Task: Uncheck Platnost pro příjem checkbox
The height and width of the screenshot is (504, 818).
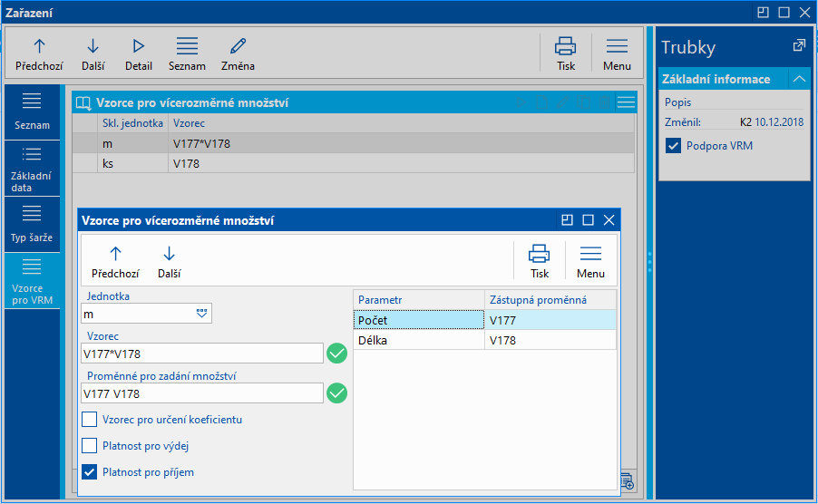Action: (89, 472)
